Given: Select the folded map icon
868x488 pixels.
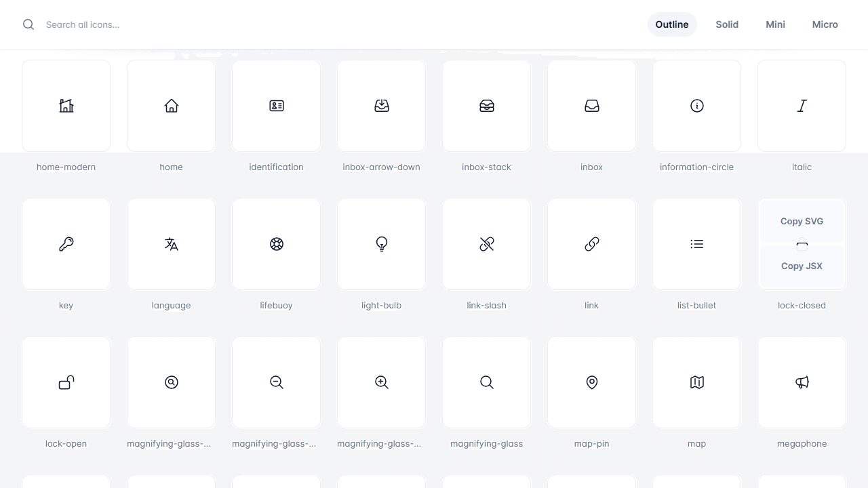Looking at the screenshot, I should [x=696, y=382].
